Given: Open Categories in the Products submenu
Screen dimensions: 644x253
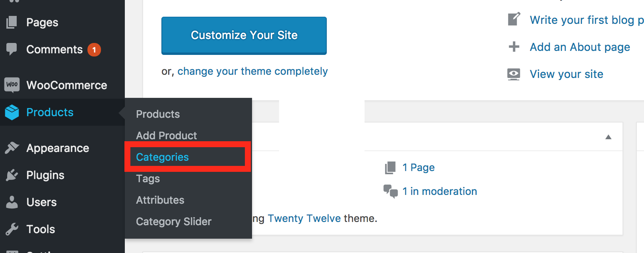Looking at the screenshot, I should click(162, 157).
